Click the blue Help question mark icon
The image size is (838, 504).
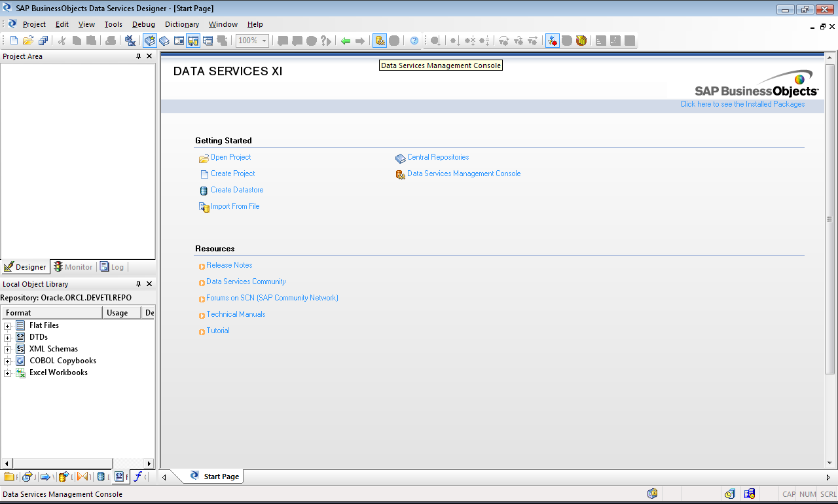point(414,41)
